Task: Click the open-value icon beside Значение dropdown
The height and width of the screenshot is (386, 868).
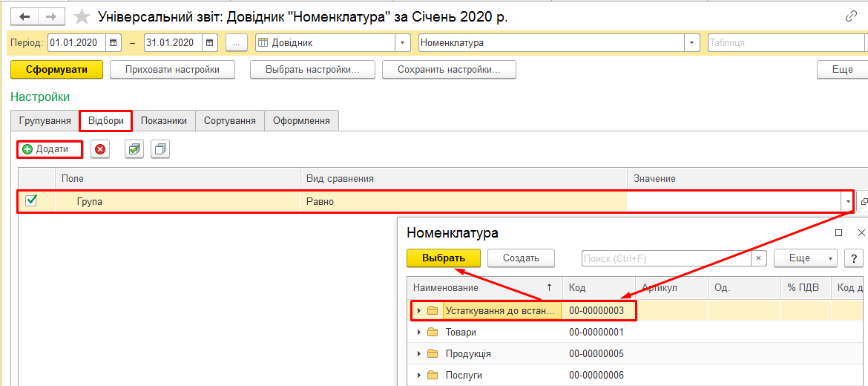Action: (x=863, y=202)
